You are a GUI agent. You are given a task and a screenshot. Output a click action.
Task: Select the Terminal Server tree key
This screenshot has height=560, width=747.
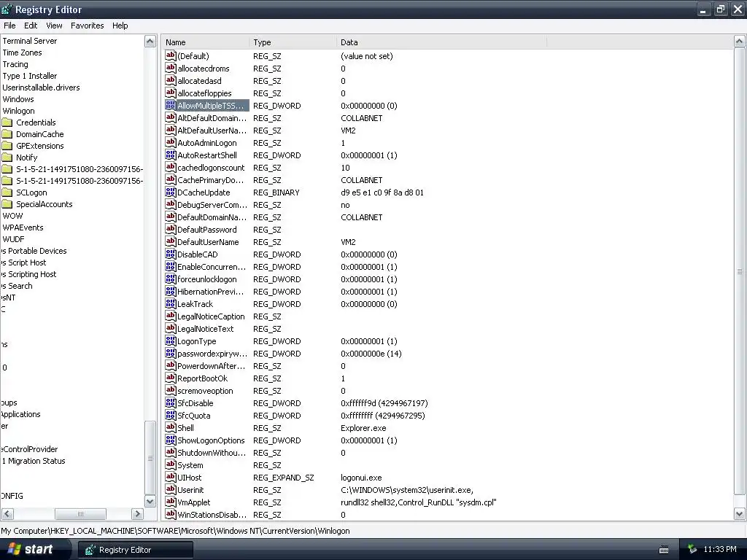pyautogui.click(x=29, y=41)
